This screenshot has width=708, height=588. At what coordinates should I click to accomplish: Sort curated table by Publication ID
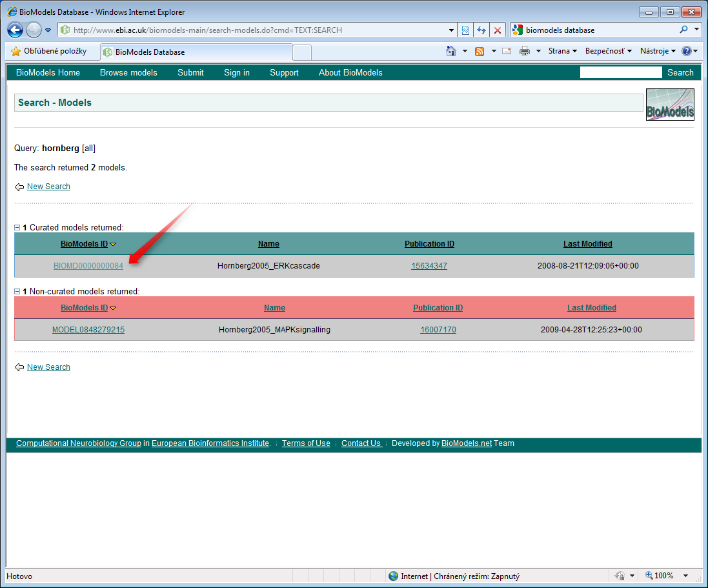[x=429, y=244]
